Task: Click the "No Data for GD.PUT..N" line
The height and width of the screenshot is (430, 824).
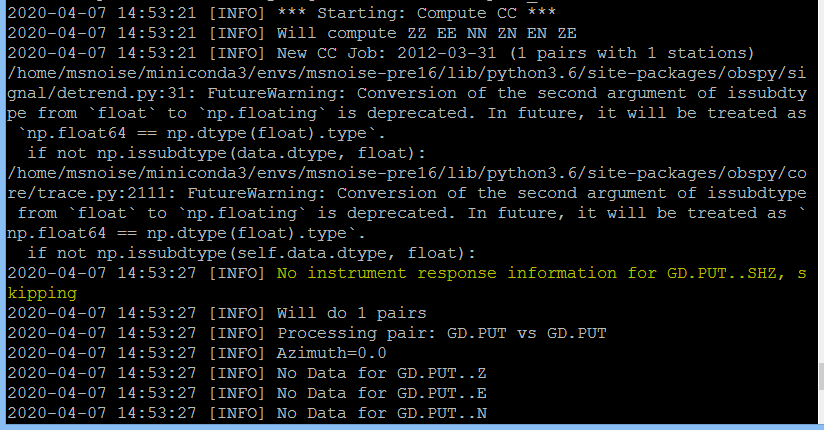Action: coord(381,414)
